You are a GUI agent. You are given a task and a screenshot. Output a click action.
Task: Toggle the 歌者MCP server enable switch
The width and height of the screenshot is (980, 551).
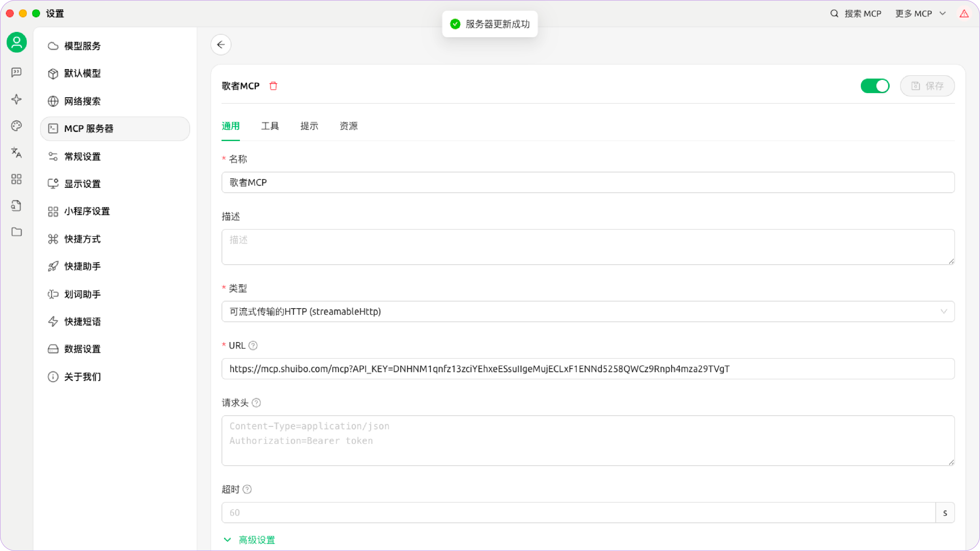coord(875,86)
